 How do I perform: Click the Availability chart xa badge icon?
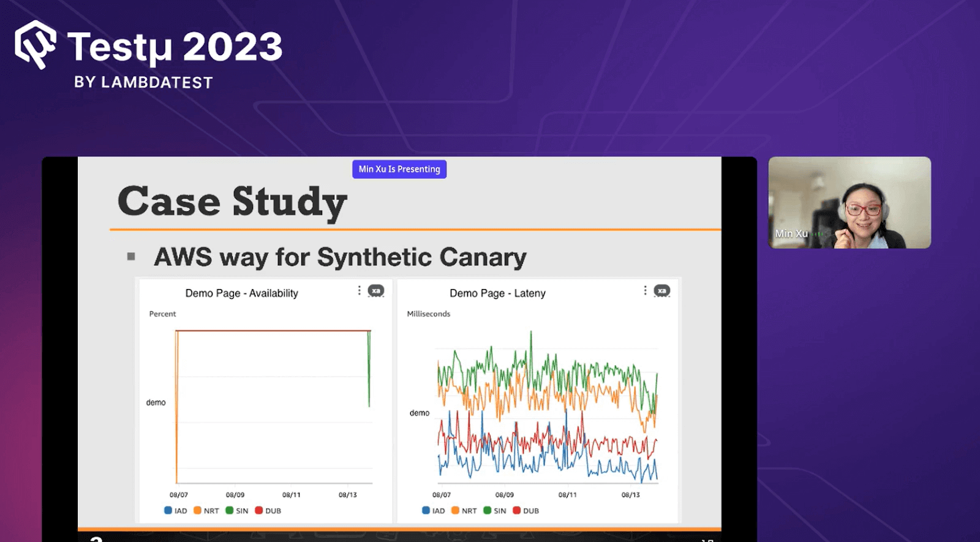tap(376, 291)
